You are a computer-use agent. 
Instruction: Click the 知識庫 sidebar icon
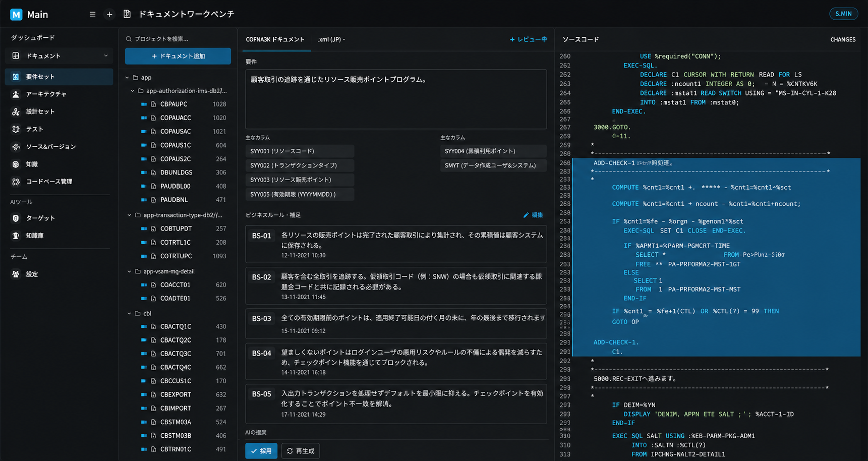[16, 236]
